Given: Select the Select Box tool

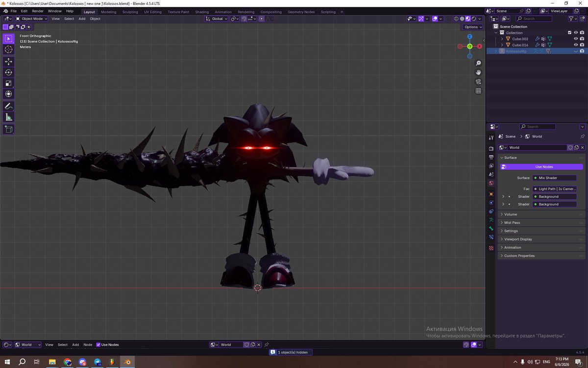Looking at the screenshot, I should 9,39.
